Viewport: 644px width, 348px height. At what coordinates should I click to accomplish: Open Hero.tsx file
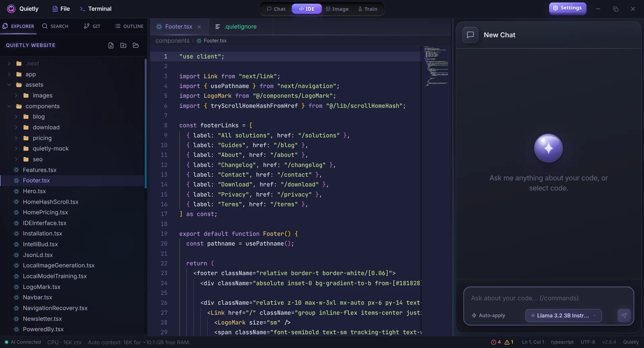(x=72, y=191)
